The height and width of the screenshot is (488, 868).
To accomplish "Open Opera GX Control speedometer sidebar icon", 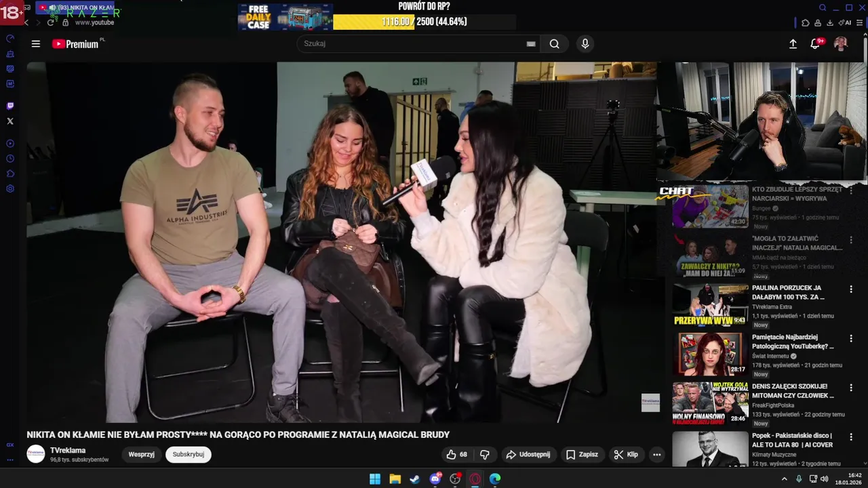I will tap(10, 39).
